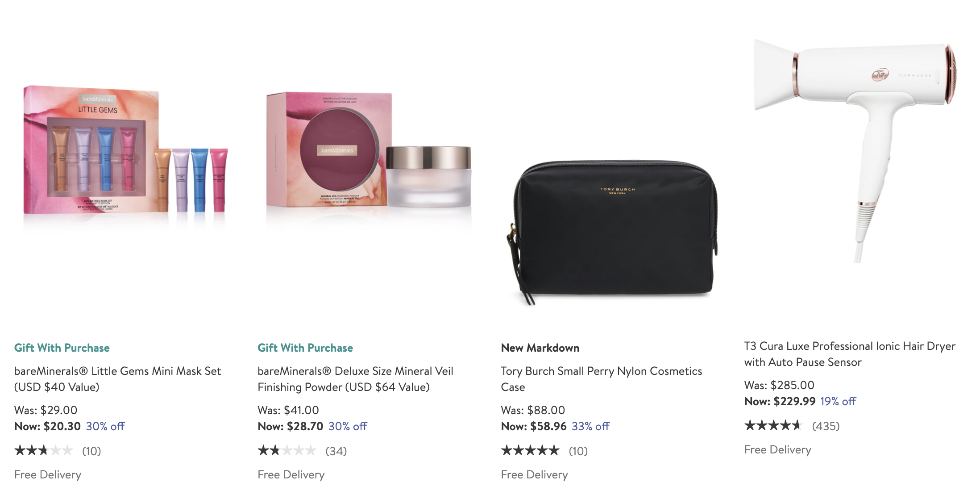Open the Deluxe Size Mineral Veil Finishing Powder link
980x482 pixels.
[355, 379]
